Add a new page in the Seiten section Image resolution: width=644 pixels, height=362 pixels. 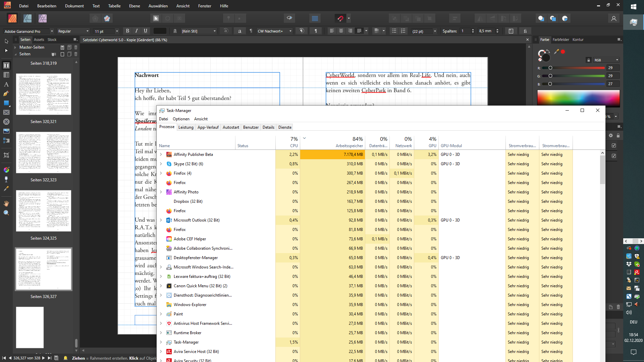point(62,54)
